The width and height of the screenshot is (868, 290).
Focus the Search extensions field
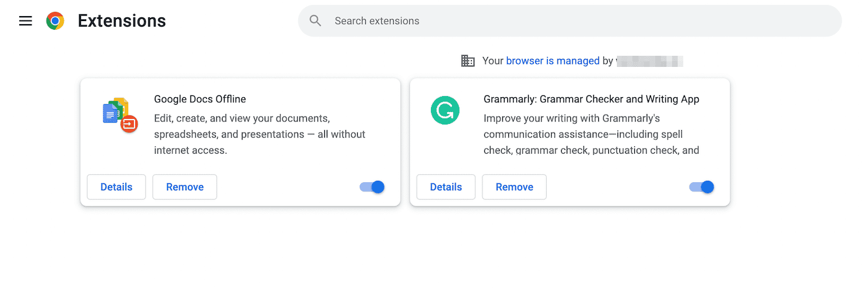(558, 21)
